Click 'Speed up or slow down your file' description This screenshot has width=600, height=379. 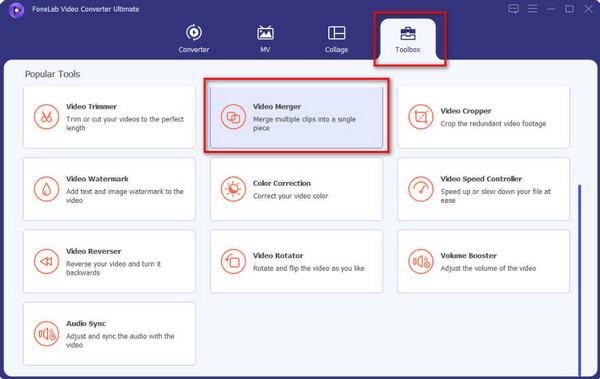point(495,196)
